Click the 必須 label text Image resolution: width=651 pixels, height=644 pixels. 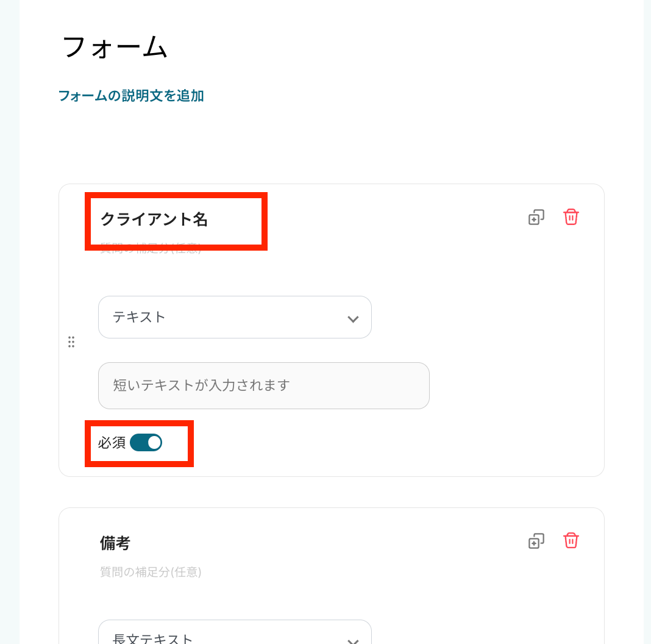tap(112, 443)
